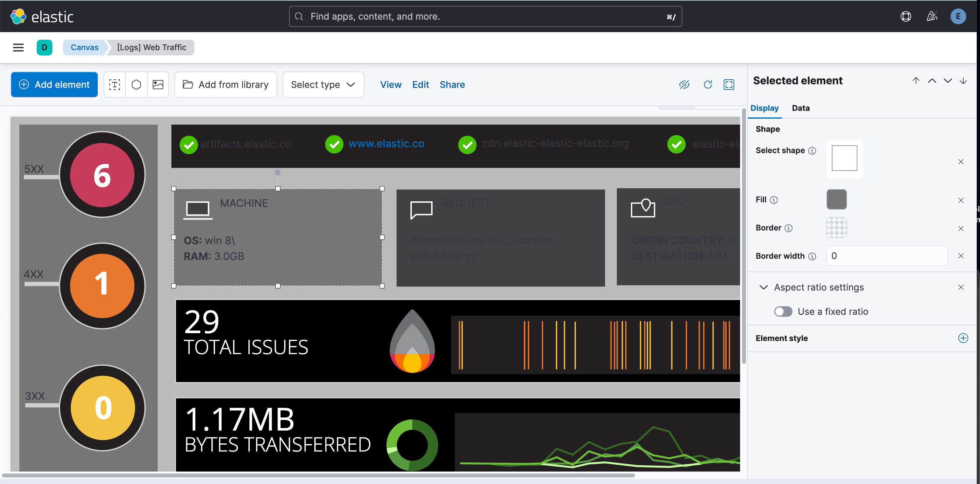Screen dimensions: 980x484
Task: Click the text element tool icon
Action: point(114,85)
